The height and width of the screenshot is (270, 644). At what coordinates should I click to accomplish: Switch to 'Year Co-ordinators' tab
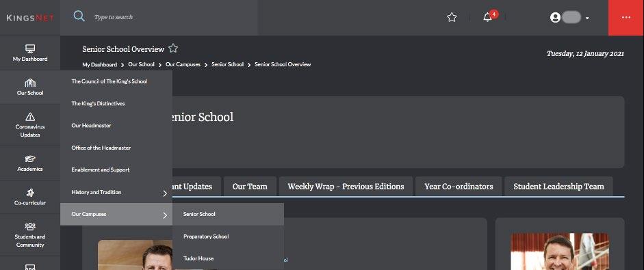pyautogui.click(x=459, y=187)
